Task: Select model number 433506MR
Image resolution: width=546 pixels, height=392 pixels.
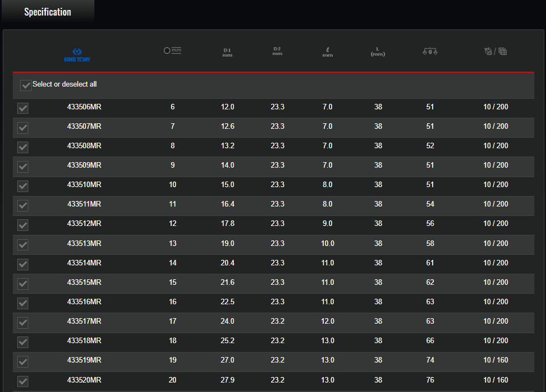Action: coord(84,107)
